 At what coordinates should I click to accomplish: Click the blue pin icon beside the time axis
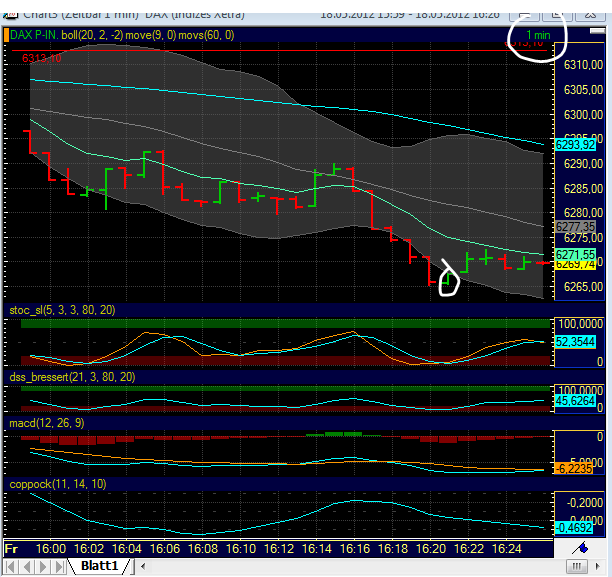coord(581,549)
